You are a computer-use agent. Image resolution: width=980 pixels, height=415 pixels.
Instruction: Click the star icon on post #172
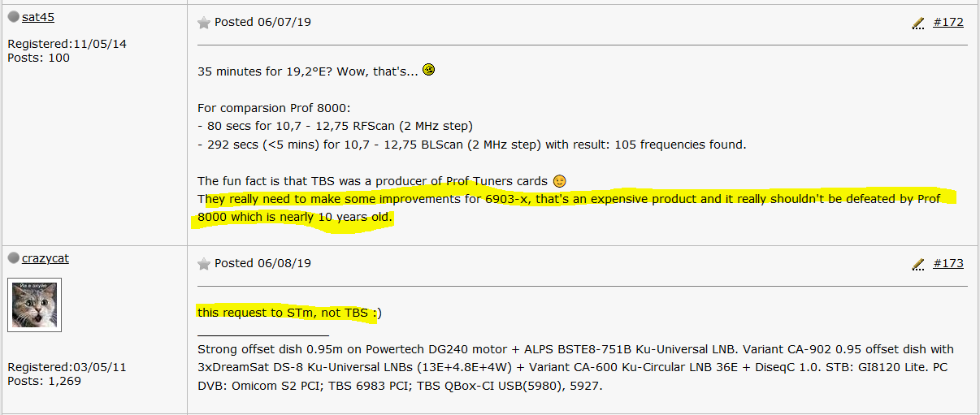[x=204, y=23]
